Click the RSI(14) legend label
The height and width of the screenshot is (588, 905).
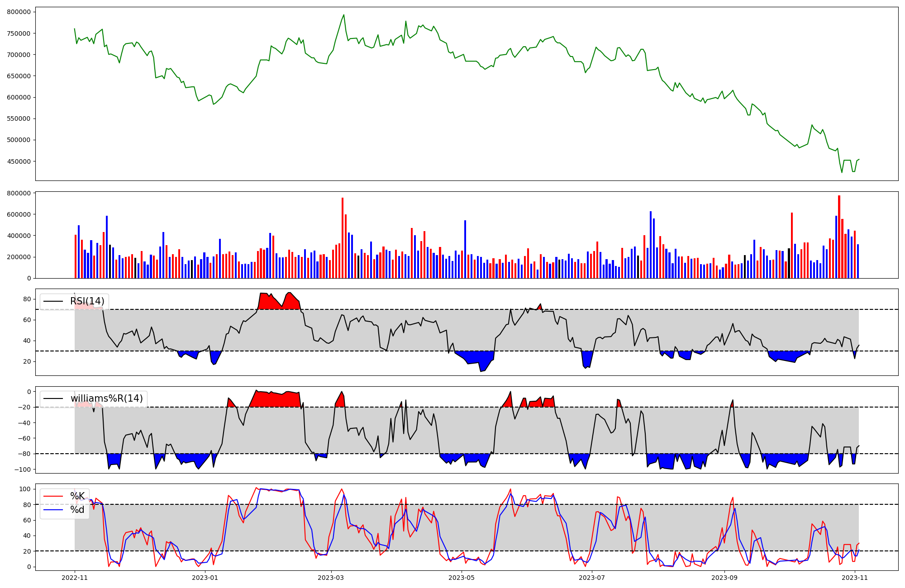click(x=87, y=301)
